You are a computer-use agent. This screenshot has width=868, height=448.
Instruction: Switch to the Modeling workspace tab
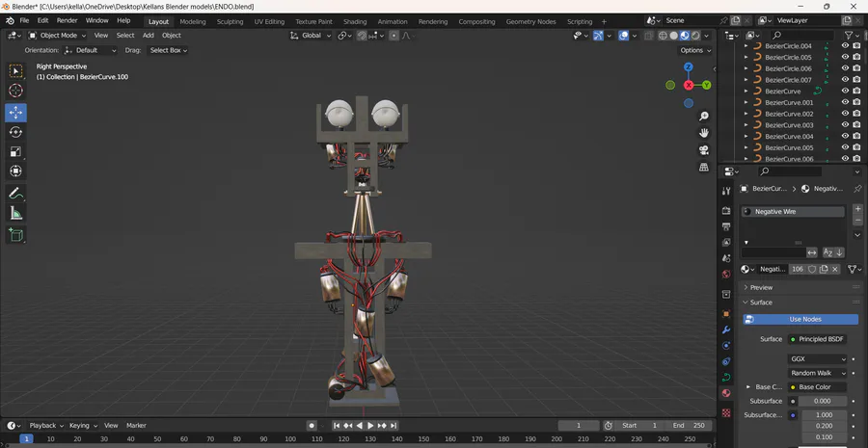(x=193, y=21)
